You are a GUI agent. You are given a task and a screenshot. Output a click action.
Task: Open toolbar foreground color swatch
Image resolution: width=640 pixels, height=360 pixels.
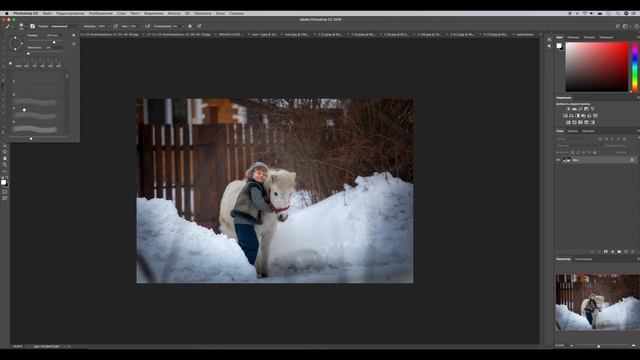(x=3, y=182)
